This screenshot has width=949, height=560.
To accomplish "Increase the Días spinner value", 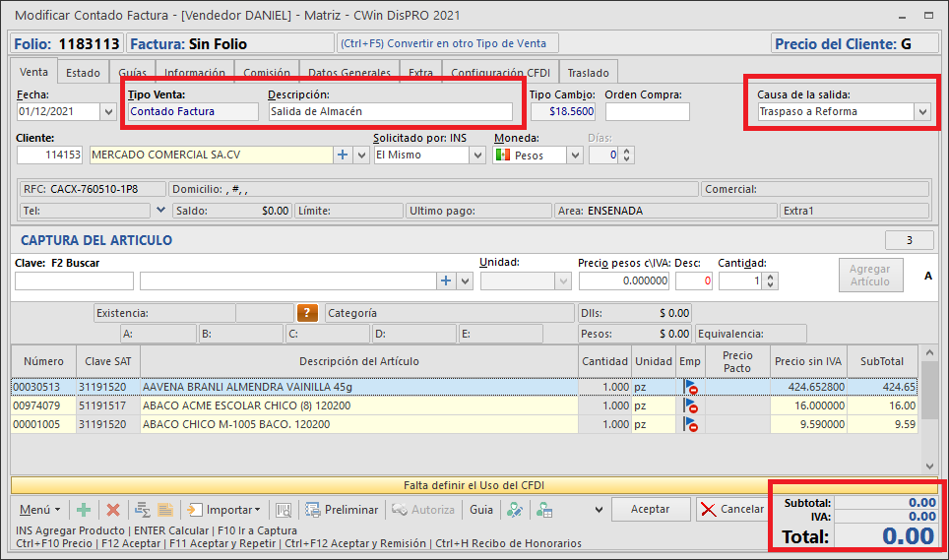I will click(x=626, y=152).
